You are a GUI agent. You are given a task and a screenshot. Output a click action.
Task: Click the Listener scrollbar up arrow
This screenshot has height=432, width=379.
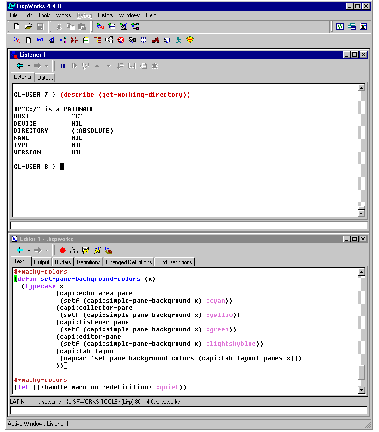361,88
